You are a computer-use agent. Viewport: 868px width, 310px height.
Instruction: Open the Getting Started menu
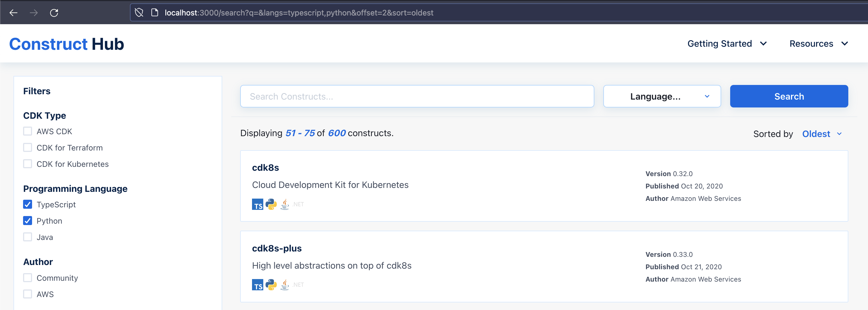[x=727, y=44]
